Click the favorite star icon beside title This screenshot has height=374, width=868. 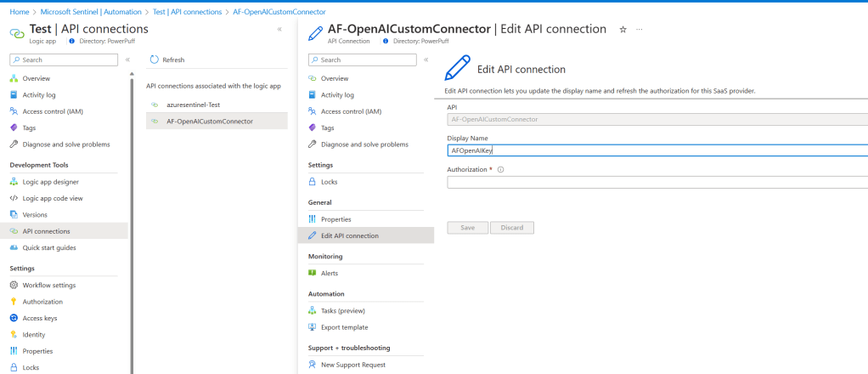pyautogui.click(x=623, y=29)
